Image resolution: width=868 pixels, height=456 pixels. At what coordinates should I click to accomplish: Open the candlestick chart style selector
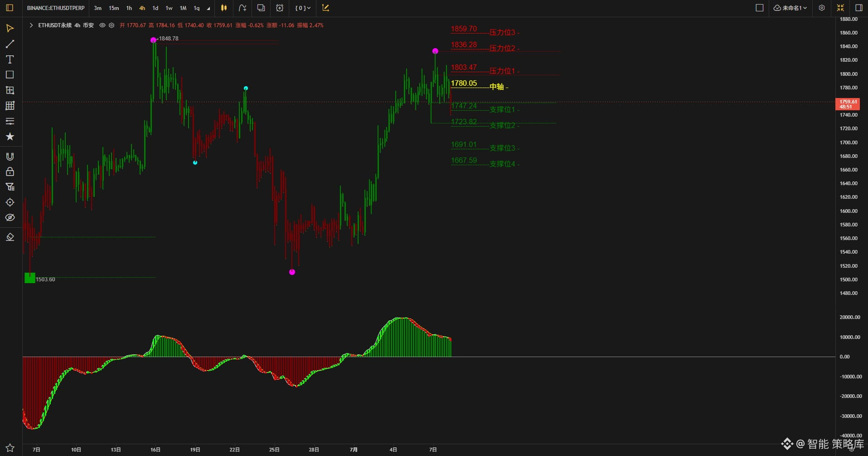[x=224, y=8]
